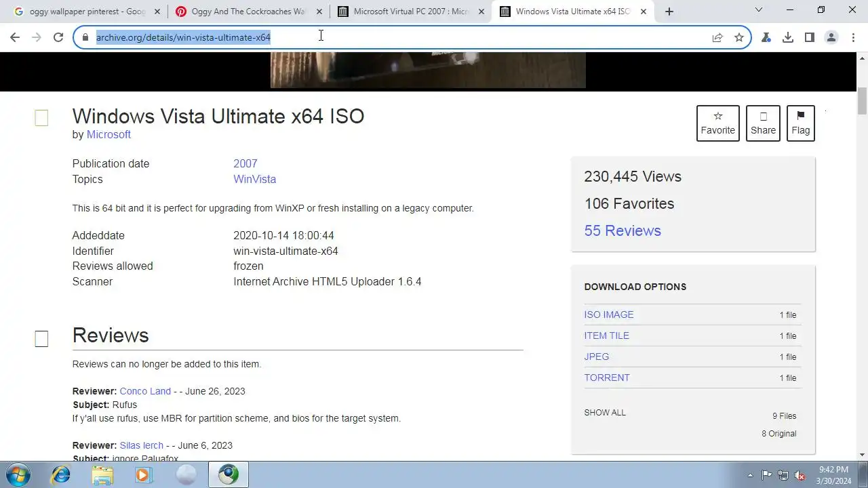The height and width of the screenshot is (488, 868).
Task: Open Windows Media Player taskbar icon
Action: pos(144,474)
